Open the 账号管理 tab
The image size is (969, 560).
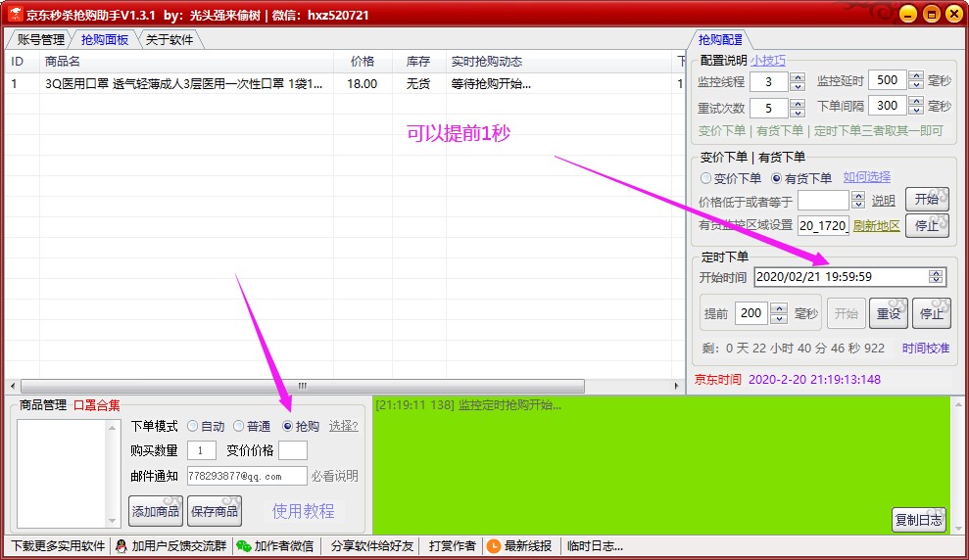(x=41, y=39)
